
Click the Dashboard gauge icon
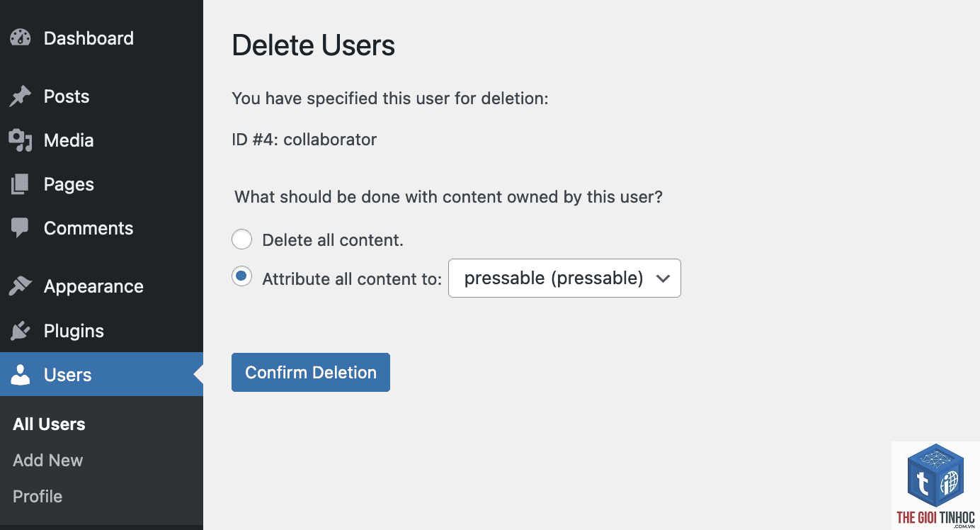21,38
